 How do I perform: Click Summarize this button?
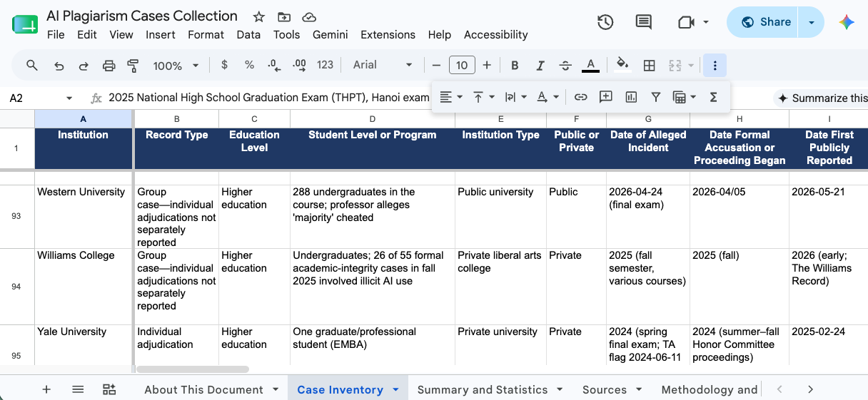[822, 98]
